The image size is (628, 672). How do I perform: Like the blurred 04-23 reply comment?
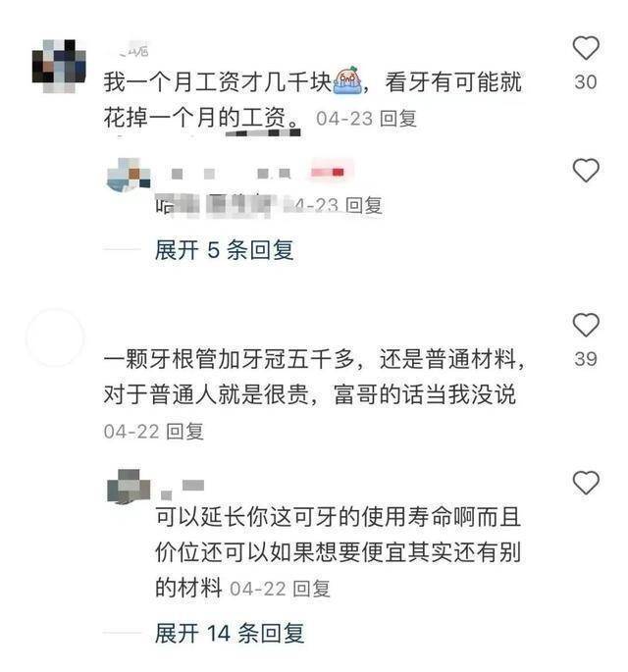tap(586, 170)
